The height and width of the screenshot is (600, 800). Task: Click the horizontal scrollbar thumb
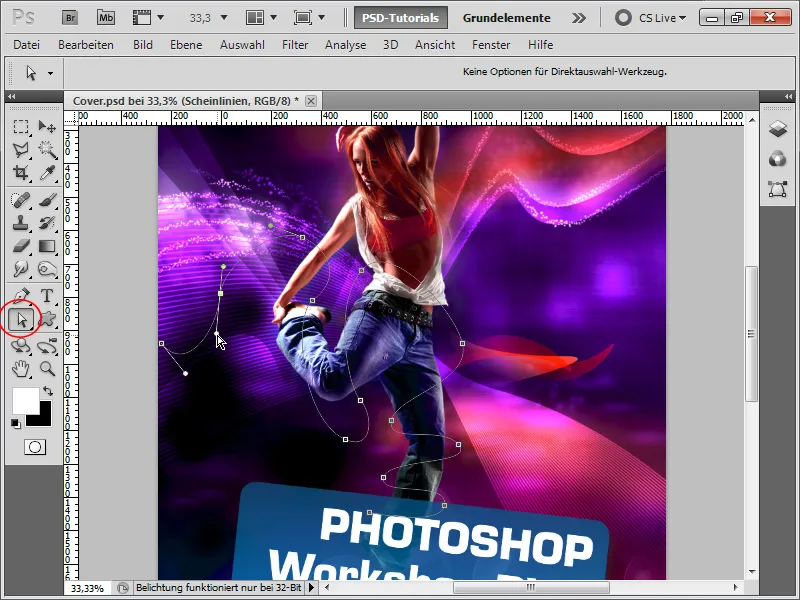pos(531,587)
